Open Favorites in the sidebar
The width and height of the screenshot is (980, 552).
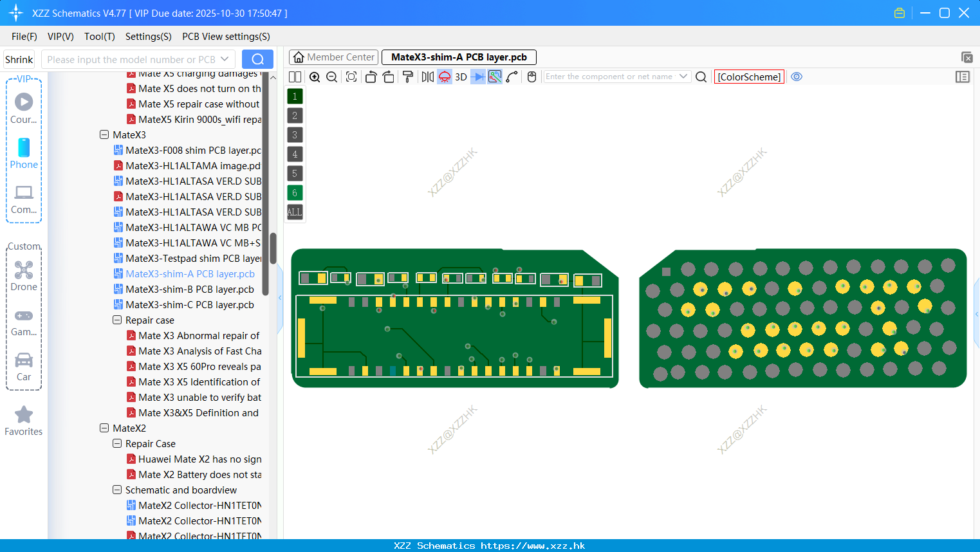24,421
